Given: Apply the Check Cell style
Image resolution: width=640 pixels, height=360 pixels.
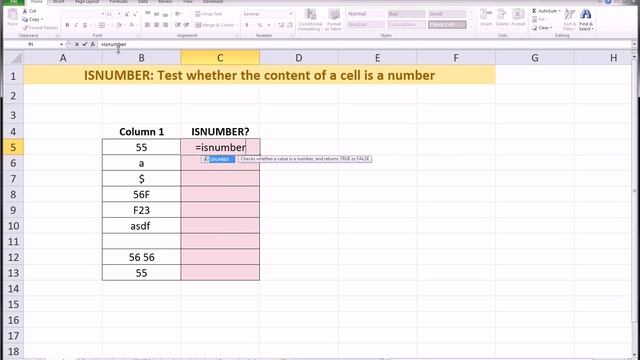Looking at the screenshot, I should coord(447,25).
